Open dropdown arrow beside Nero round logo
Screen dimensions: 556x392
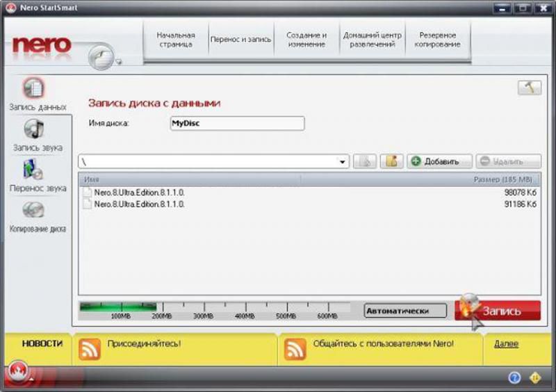[x=119, y=61]
